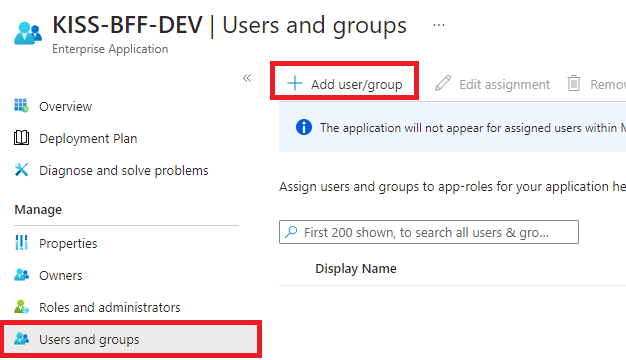
Task: Focus the users and groups search field
Action: (x=429, y=232)
